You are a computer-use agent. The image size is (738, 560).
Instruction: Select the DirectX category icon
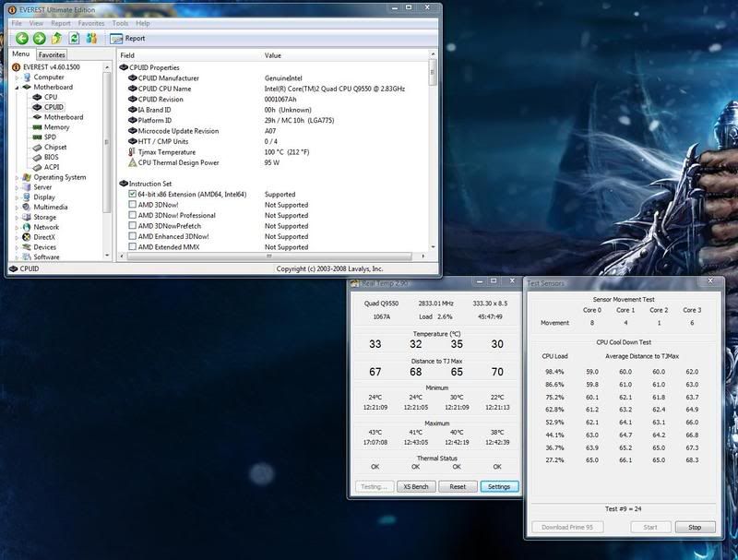[27, 237]
